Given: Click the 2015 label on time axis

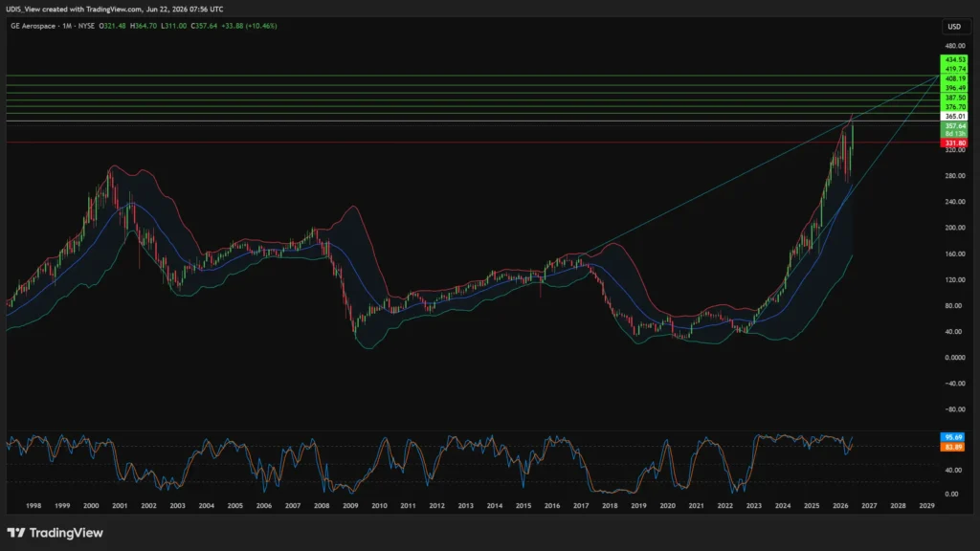Looking at the screenshot, I should coord(523,505).
